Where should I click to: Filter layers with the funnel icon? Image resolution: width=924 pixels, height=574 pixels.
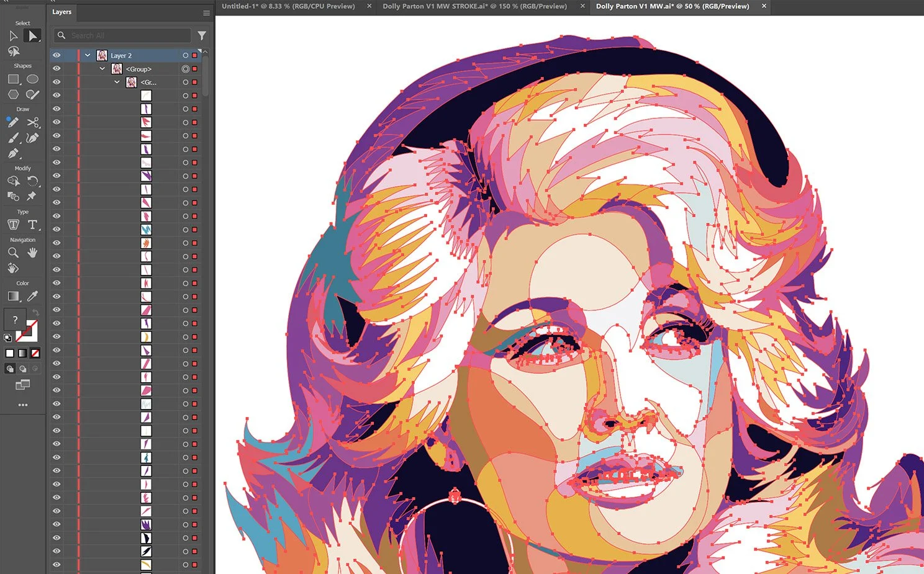click(x=202, y=35)
